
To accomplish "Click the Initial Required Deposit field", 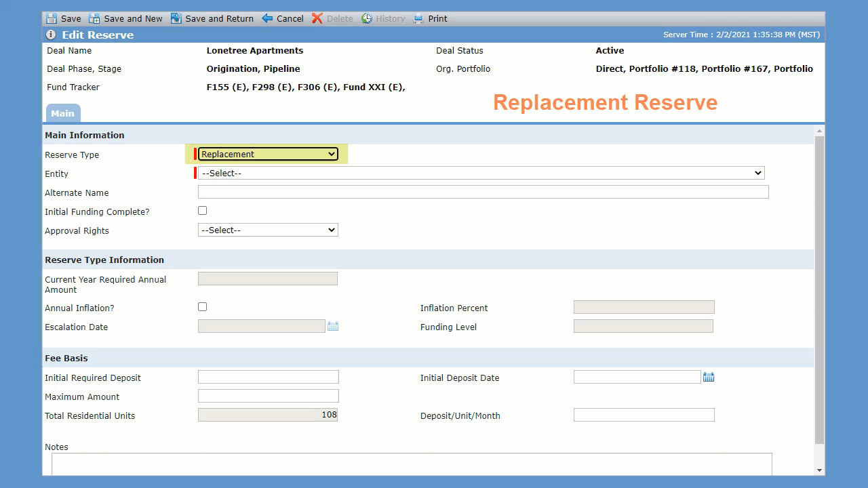I will (269, 377).
